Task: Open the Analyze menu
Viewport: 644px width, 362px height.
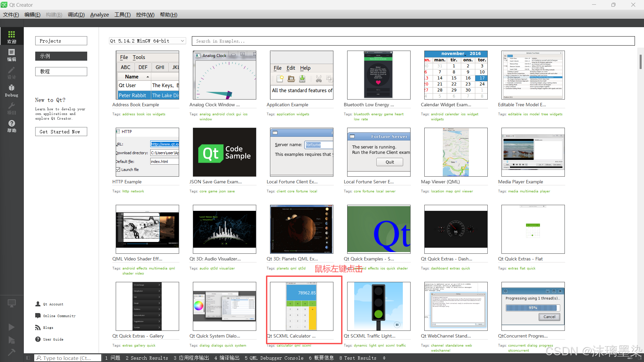Action: tap(99, 14)
